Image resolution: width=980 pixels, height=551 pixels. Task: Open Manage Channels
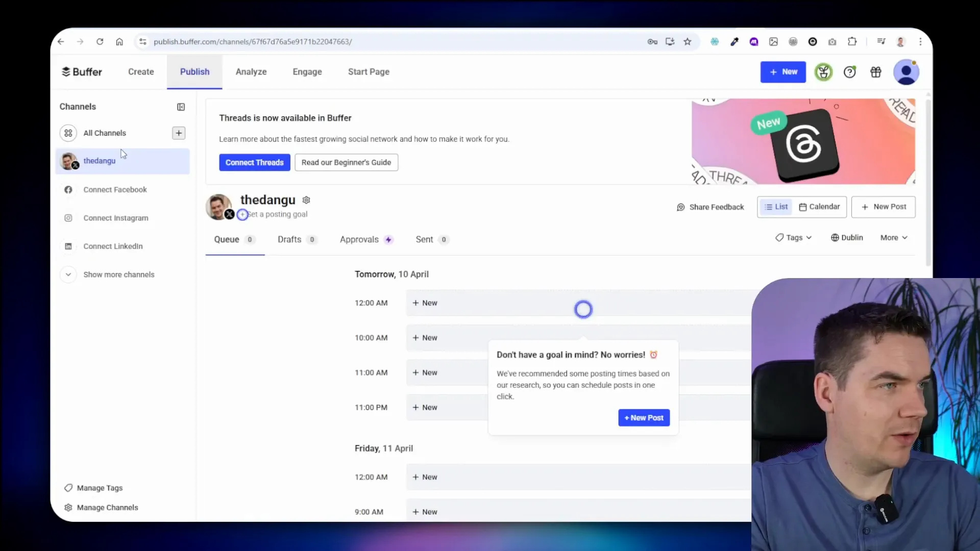point(101,508)
